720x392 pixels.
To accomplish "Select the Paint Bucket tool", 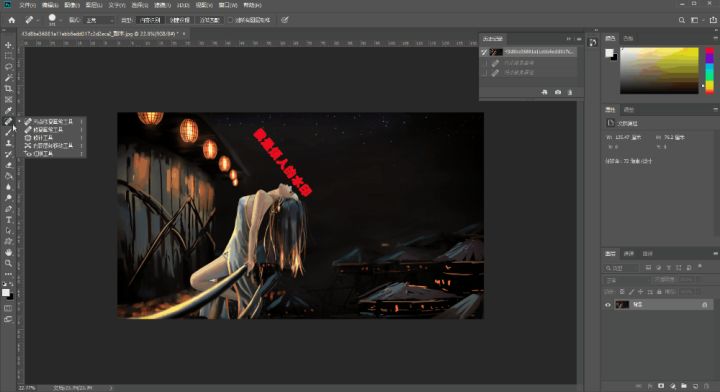I will pos(8,176).
